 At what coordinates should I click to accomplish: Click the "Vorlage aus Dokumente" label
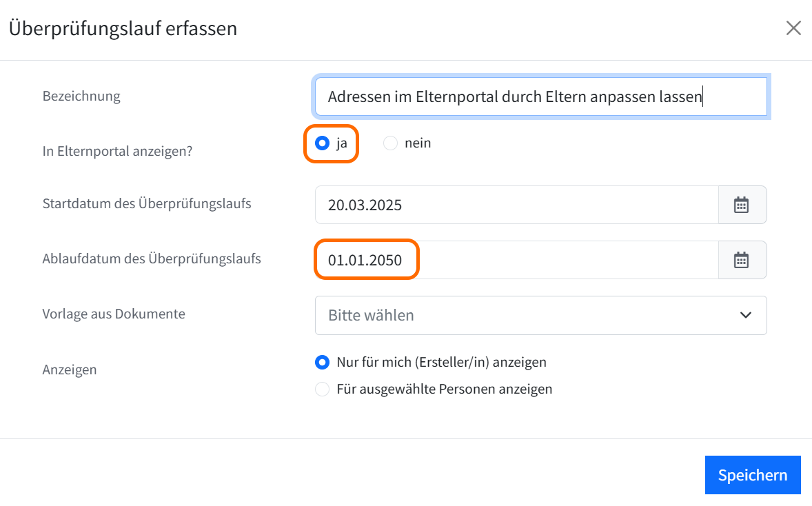click(114, 314)
